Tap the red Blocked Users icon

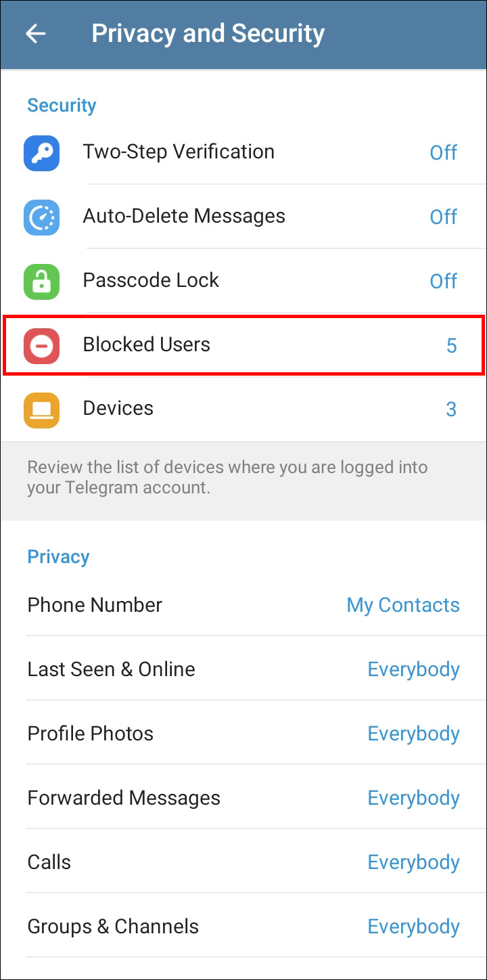(42, 346)
